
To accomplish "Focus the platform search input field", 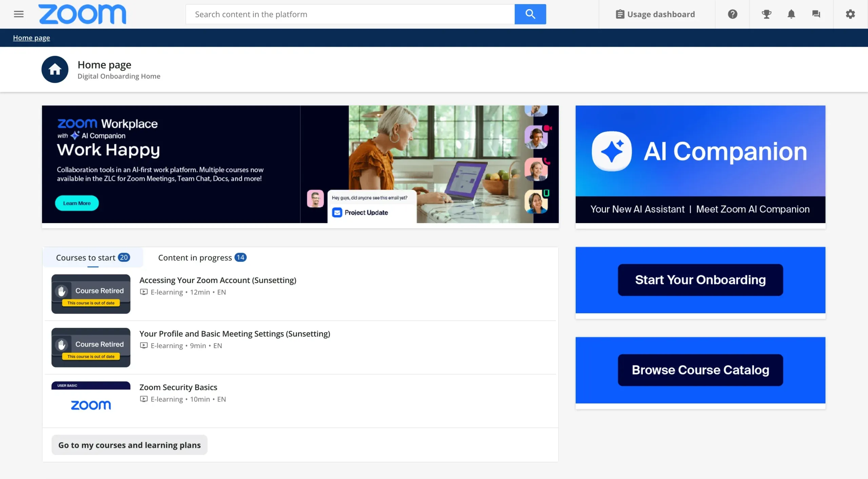I will 349,14.
